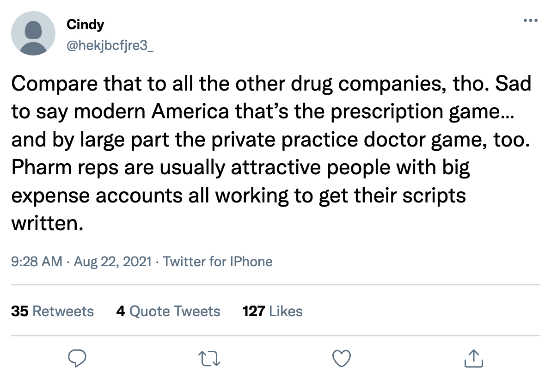See who gave the 127 Likes
This screenshot has width=551, height=392.
coord(272,311)
